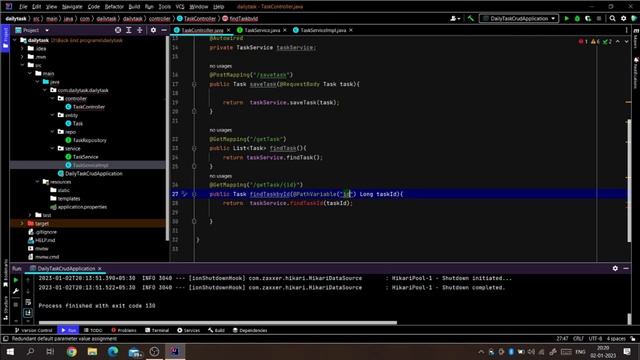
Task: Toggle soft-wrap icon in Run console
Action: click(x=28, y=302)
